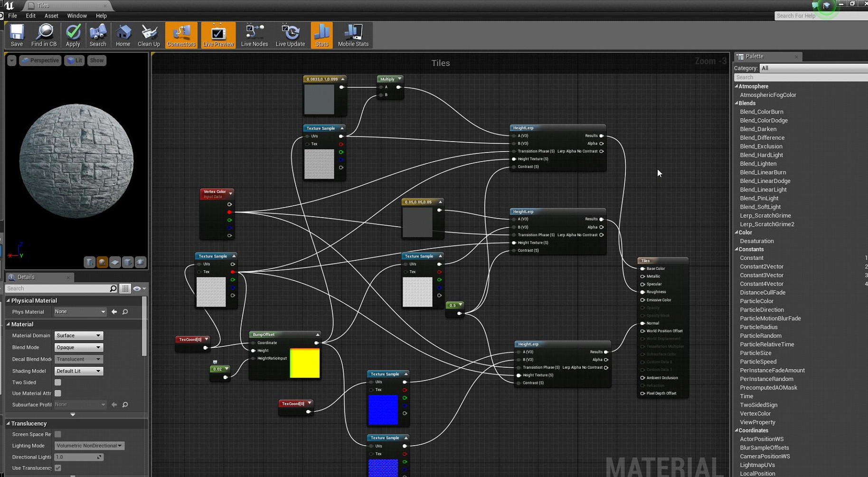Toggle the Screen Space Reflections checkbox
Screen dimensions: 868x477
58,434
